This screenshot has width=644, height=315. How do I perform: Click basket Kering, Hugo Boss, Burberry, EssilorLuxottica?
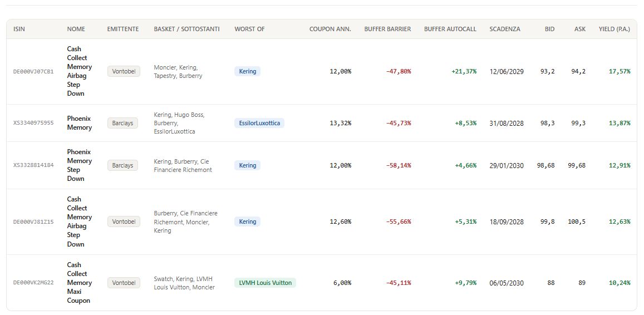tap(179, 123)
